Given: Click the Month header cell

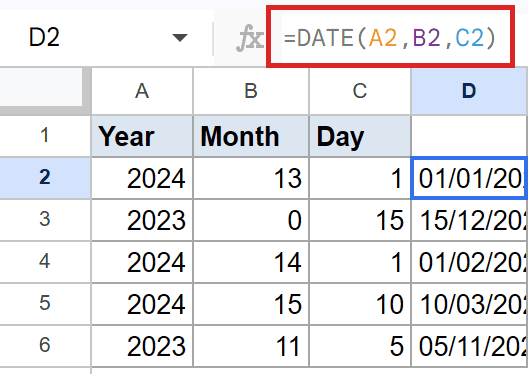Looking at the screenshot, I should [251, 136].
